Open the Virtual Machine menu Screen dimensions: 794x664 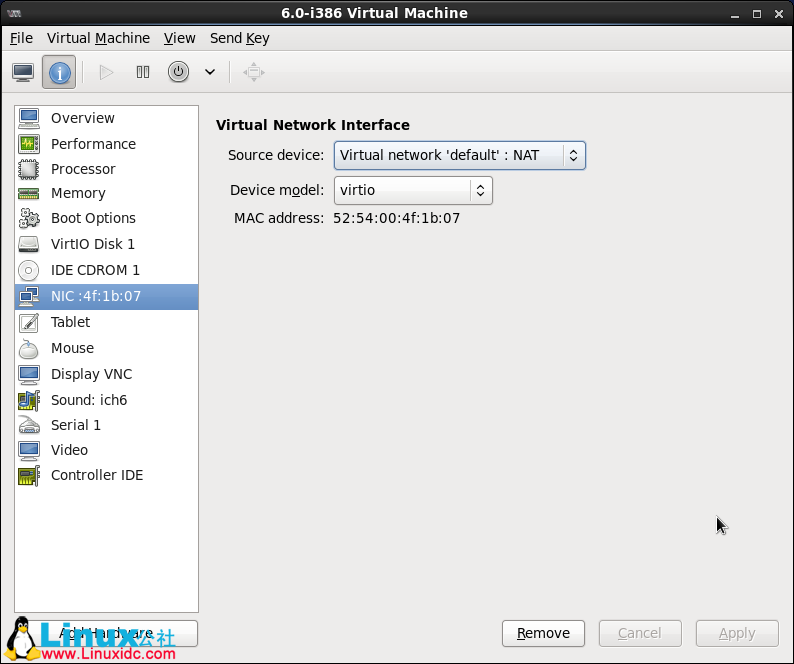coord(98,38)
